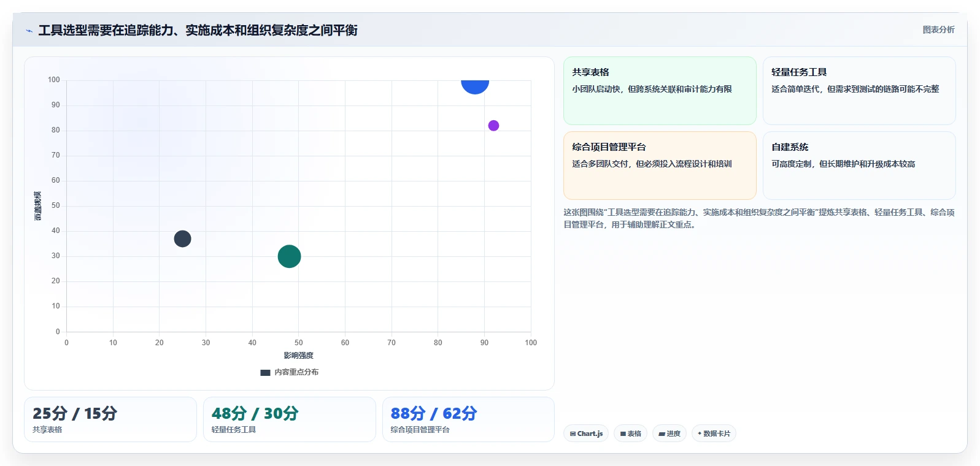Click the teal green bubble data point
This screenshot has height=466, width=980.
pos(289,256)
